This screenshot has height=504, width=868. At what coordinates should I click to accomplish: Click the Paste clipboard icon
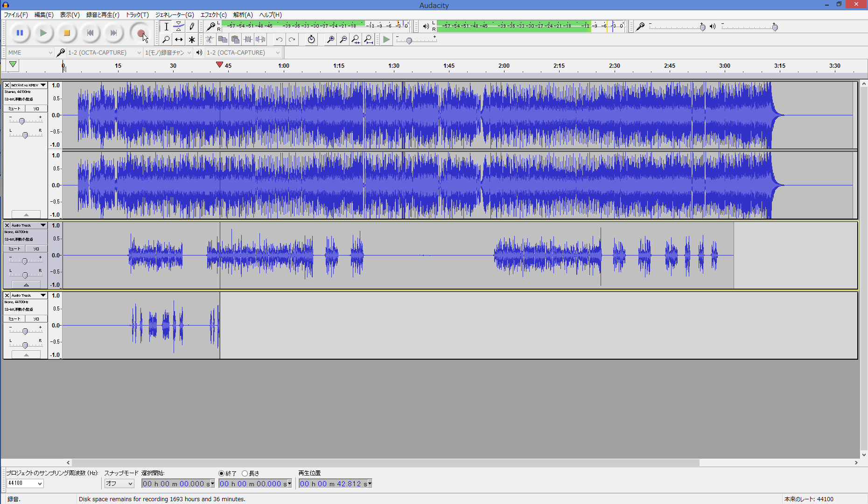point(235,39)
